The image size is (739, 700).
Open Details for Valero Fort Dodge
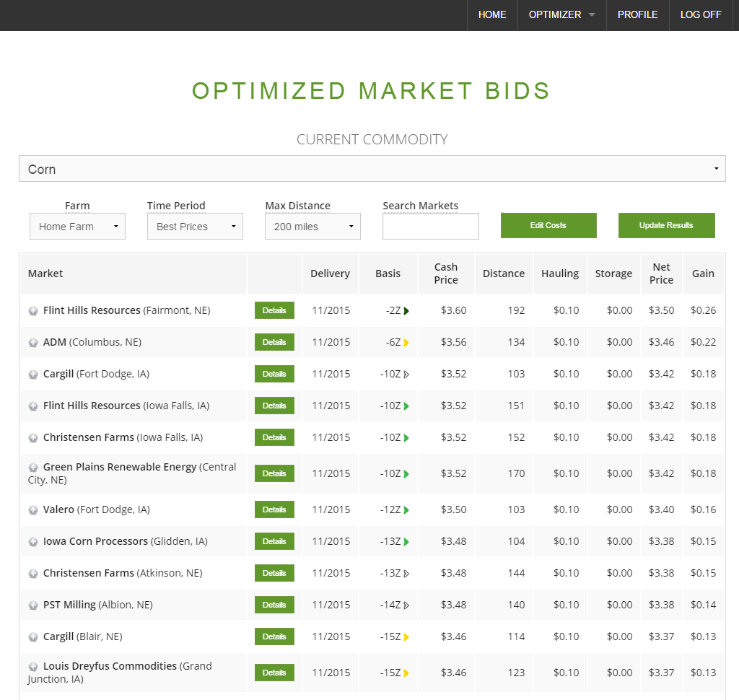(x=274, y=509)
